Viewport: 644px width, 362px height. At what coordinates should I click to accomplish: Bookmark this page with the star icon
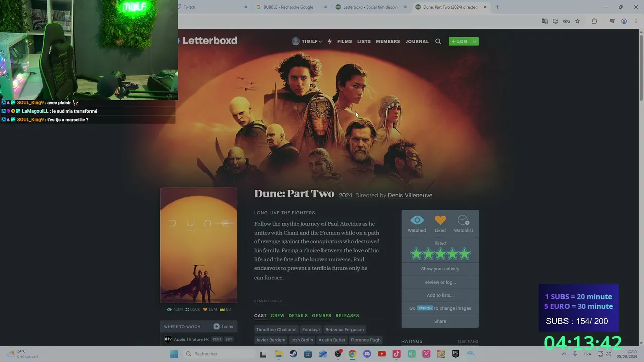pyautogui.click(x=577, y=21)
